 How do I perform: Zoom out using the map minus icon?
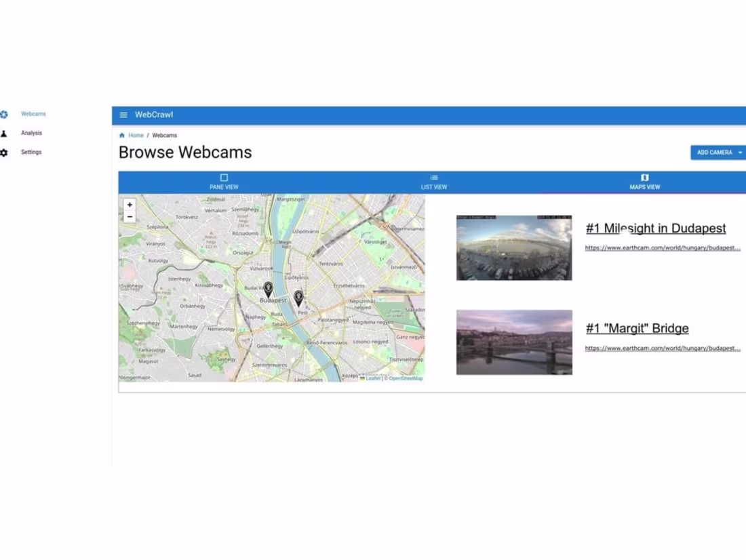(x=130, y=216)
